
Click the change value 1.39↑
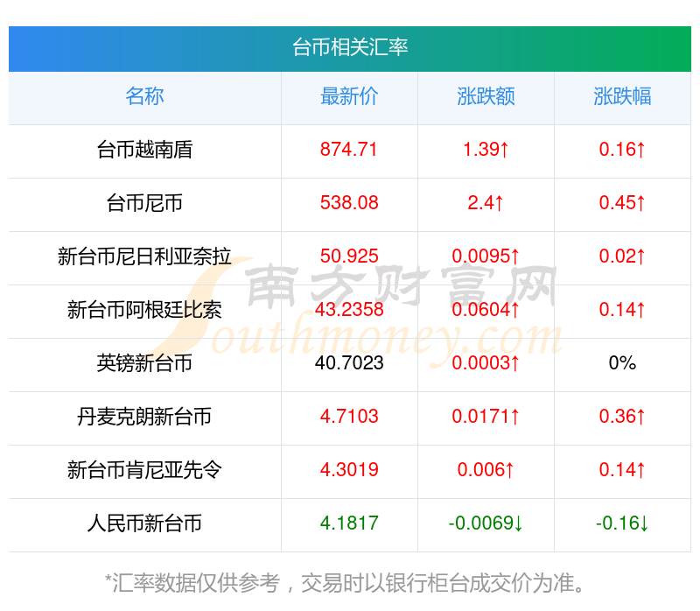point(486,150)
